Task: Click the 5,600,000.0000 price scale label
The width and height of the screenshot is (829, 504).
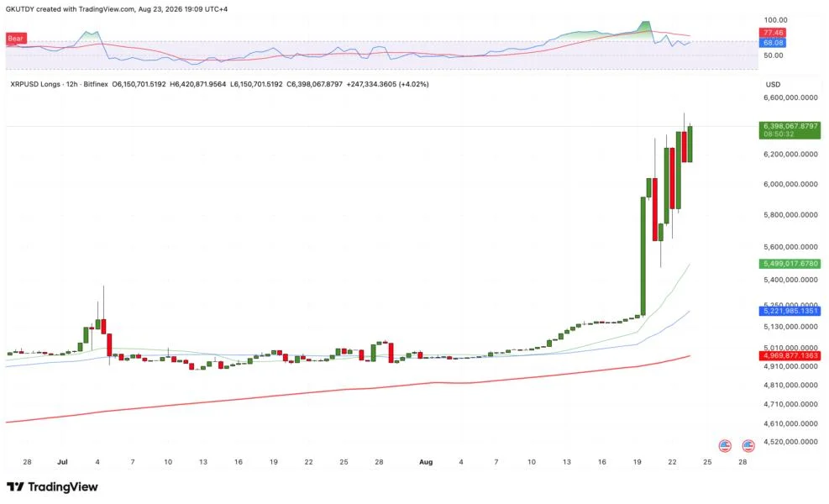Action: (x=790, y=247)
